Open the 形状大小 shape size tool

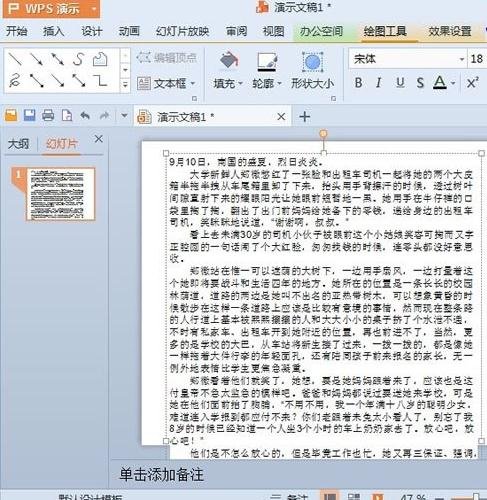tap(312, 71)
